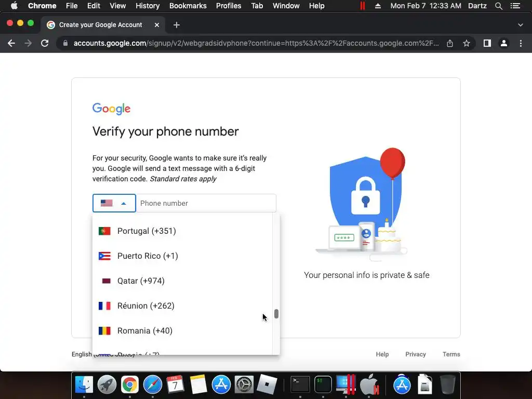Screen dimensions: 532x399
Task: Open the Profiles menu
Action: pyautogui.click(x=229, y=6)
